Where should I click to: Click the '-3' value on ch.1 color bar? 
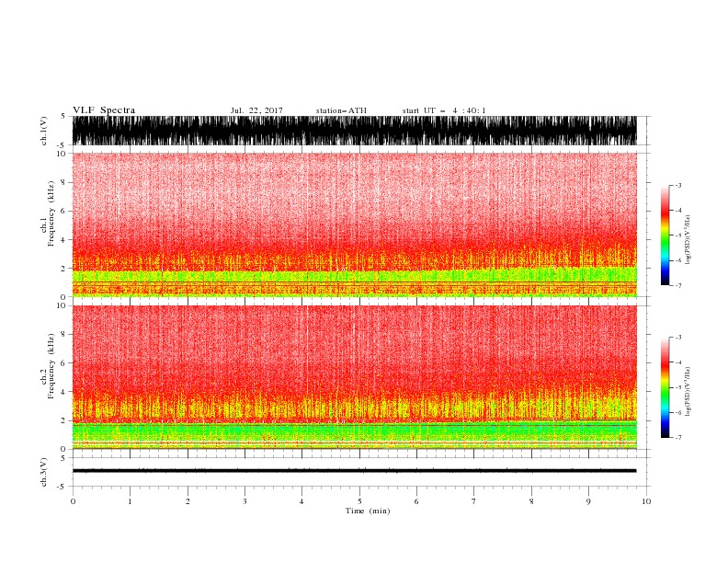tap(677, 185)
